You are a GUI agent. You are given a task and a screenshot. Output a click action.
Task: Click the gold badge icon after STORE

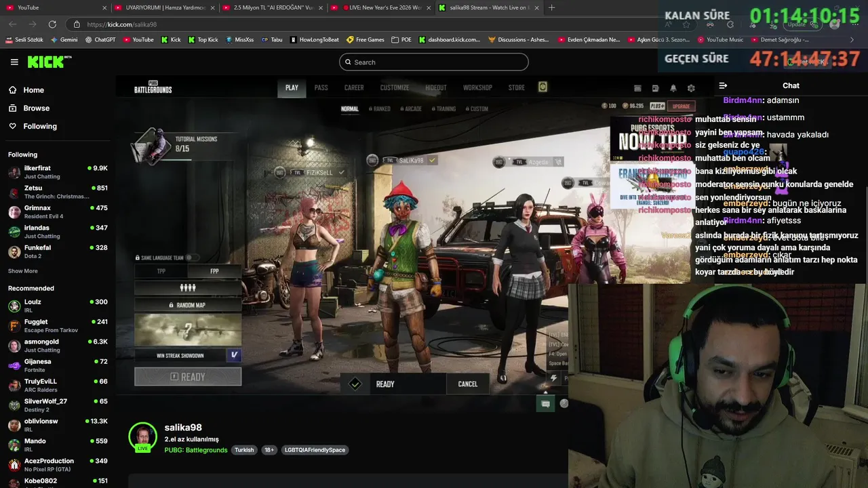click(x=542, y=87)
